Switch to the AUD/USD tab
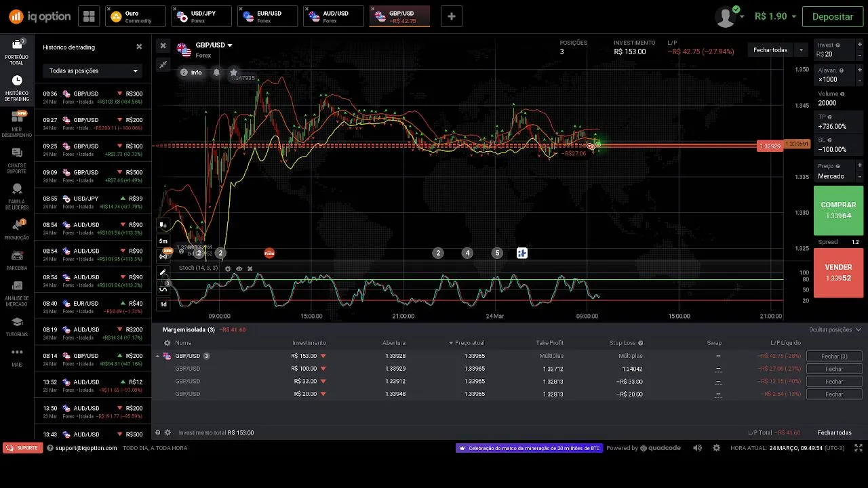 point(333,16)
